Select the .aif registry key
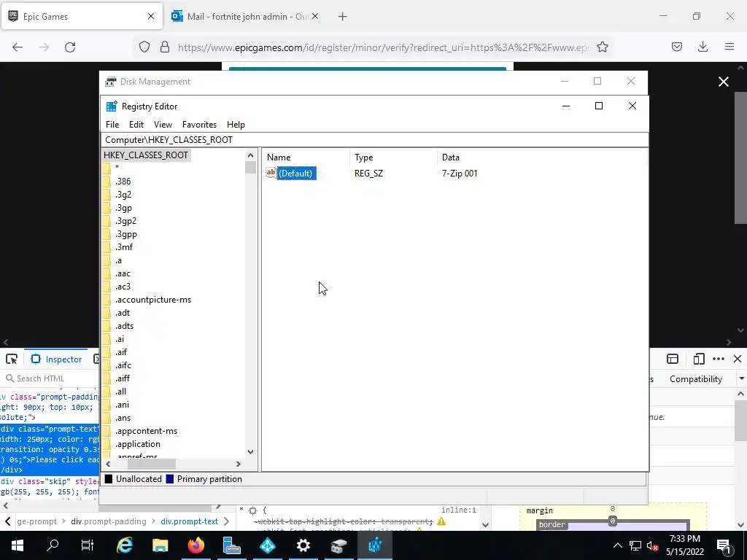Image resolution: width=747 pixels, height=560 pixels. tap(121, 352)
